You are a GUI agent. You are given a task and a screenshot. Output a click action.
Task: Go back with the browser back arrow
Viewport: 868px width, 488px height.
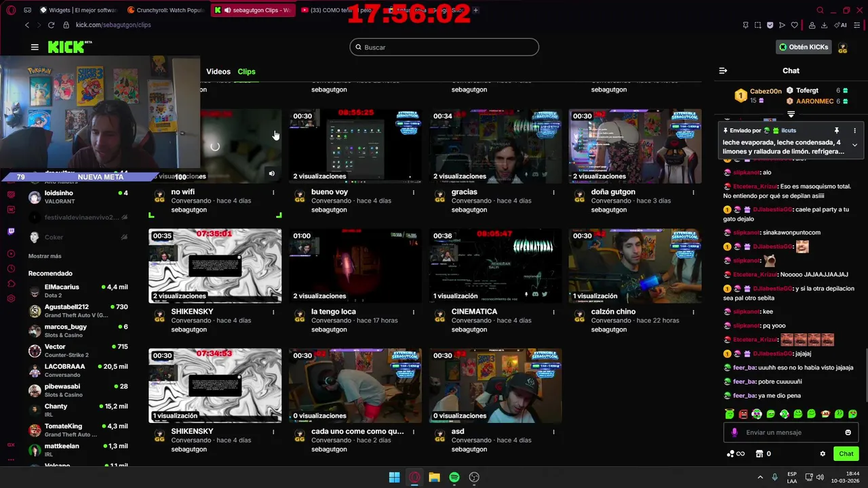27,25
